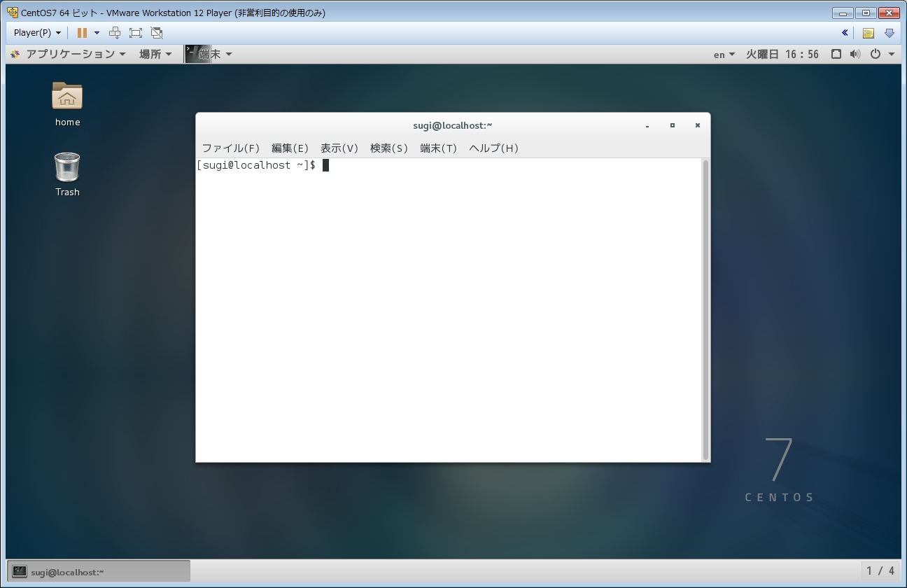This screenshot has height=588, width=907.
Task: Open the 編集(E) terminal menu
Action: coord(290,148)
